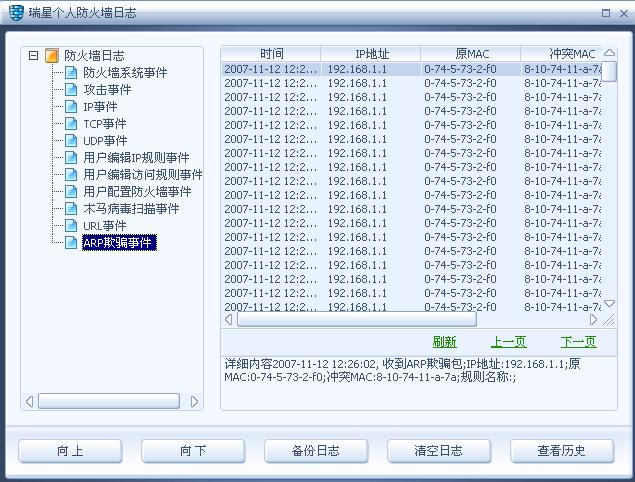The width and height of the screenshot is (635, 482).
Task: Click 查看历史 to view history
Action: click(562, 451)
